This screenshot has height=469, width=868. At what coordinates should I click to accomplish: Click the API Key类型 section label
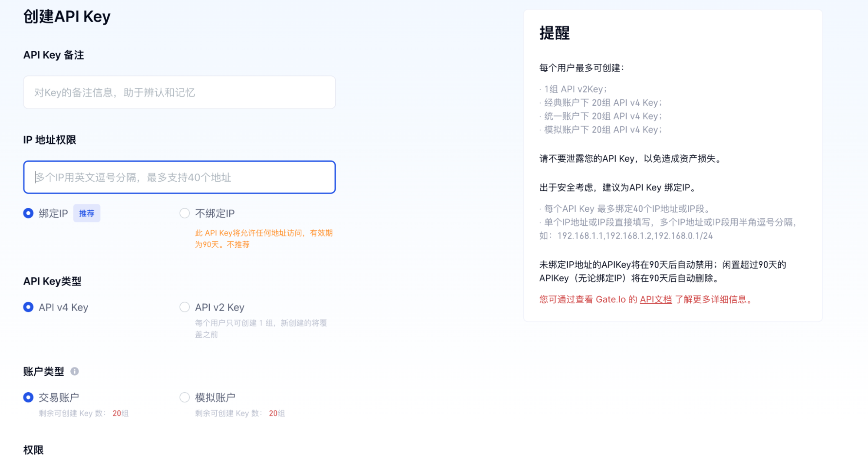pos(52,281)
